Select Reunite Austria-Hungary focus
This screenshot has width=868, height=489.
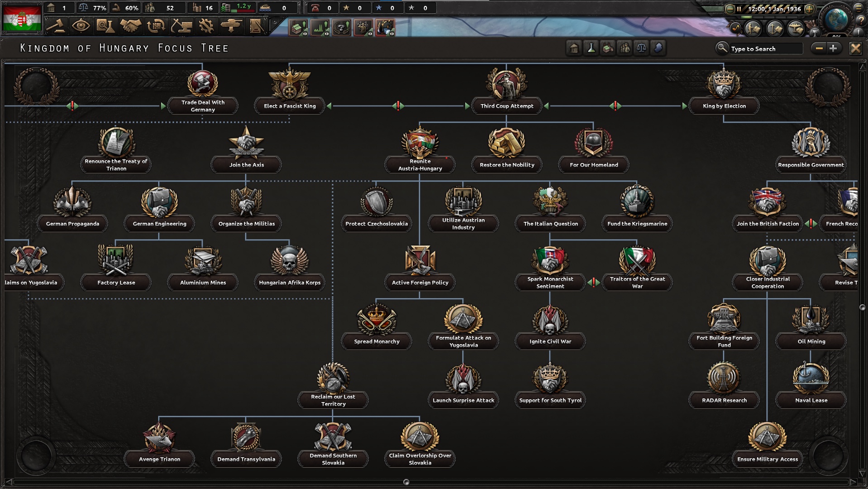coord(420,149)
